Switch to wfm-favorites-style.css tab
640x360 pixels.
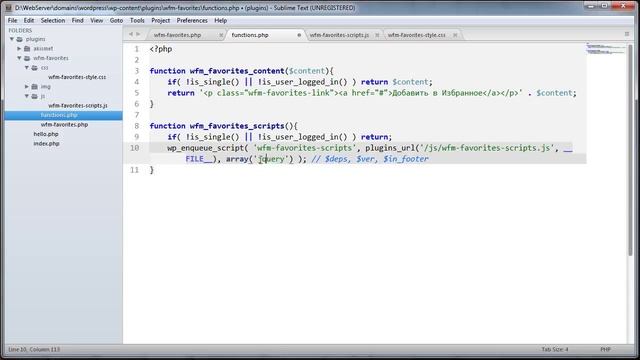coord(416,35)
